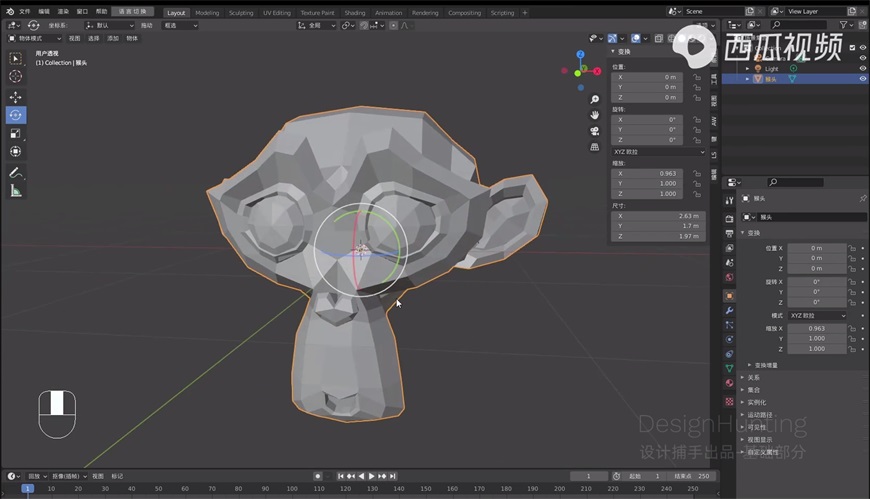This screenshot has width=870, height=499.
Task: Toggle the snapping magnet in header
Action: [363, 26]
